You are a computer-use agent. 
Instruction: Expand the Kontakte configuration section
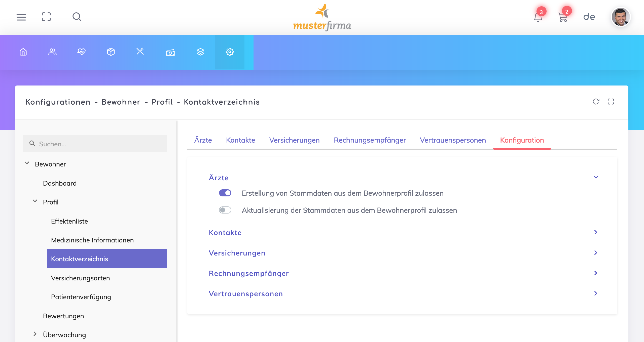[x=596, y=232]
